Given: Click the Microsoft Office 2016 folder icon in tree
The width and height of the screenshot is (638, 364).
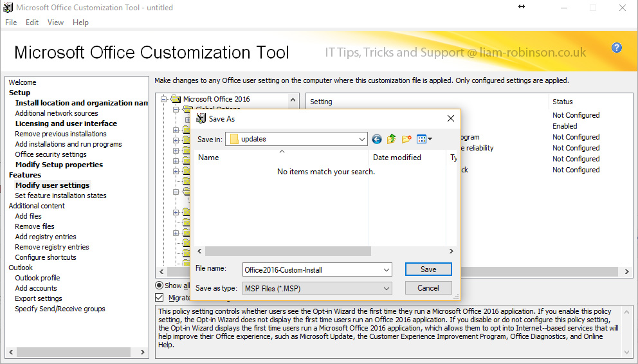Looking at the screenshot, I should 176,99.
